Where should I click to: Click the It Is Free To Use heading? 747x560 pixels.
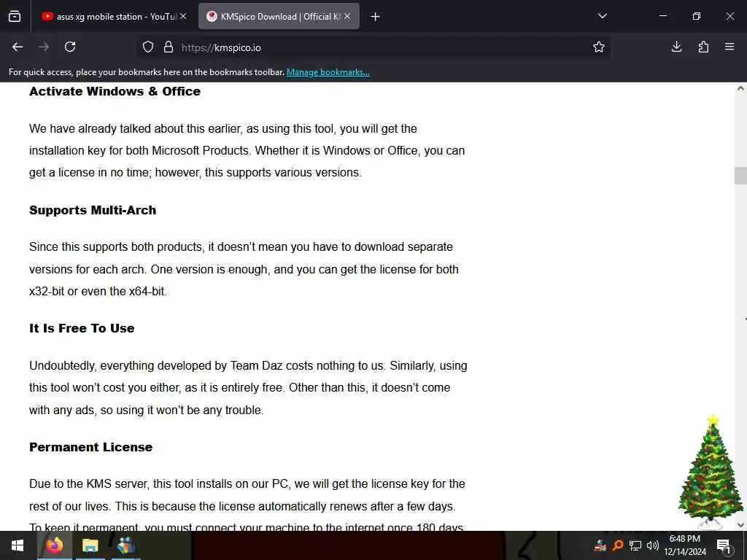82,329
